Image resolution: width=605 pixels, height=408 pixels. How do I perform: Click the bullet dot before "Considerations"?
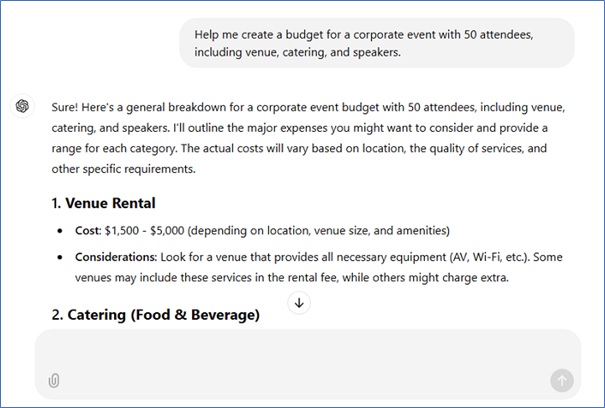pyautogui.click(x=64, y=258)
